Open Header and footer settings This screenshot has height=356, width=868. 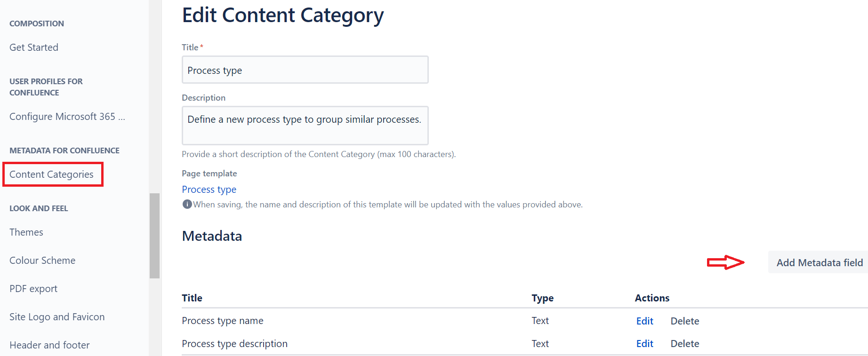point(49,345)
